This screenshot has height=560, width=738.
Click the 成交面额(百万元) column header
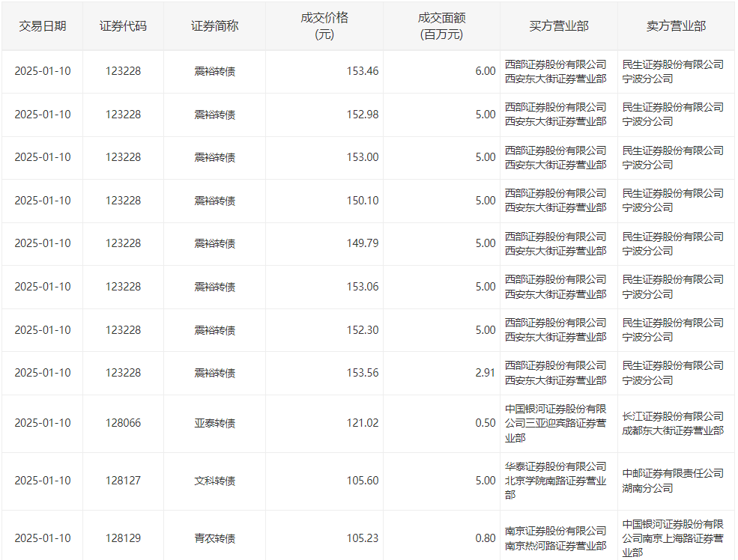(x=441, y=26)
